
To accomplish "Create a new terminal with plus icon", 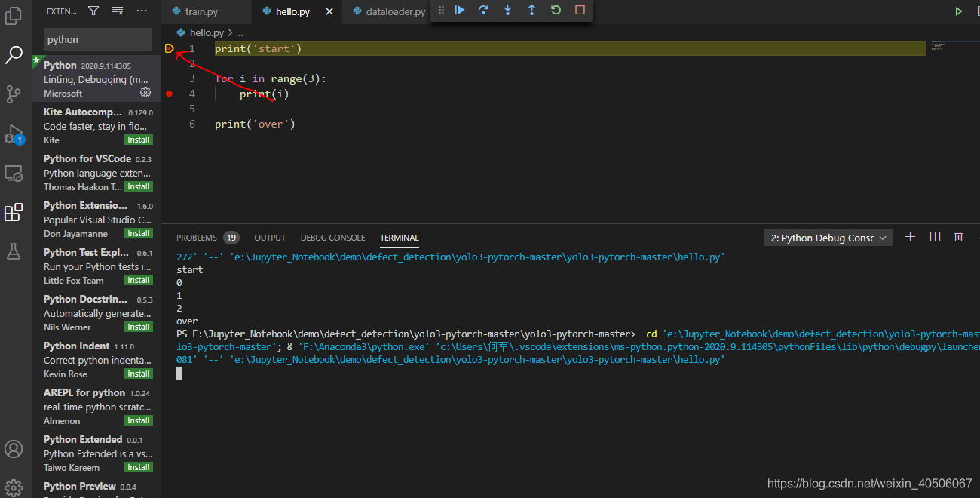I will coord(910,237).
